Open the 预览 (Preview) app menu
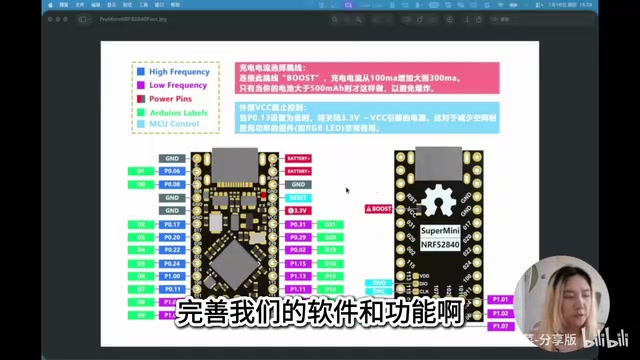Screen dimensions: 640x360 pyautogui.click(x=64, y=5)
